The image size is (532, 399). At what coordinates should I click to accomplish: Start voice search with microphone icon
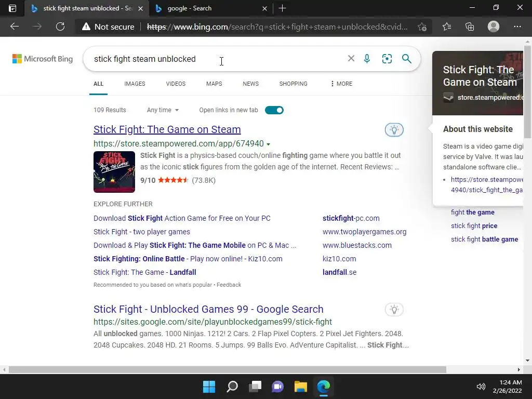pos(367,58)
